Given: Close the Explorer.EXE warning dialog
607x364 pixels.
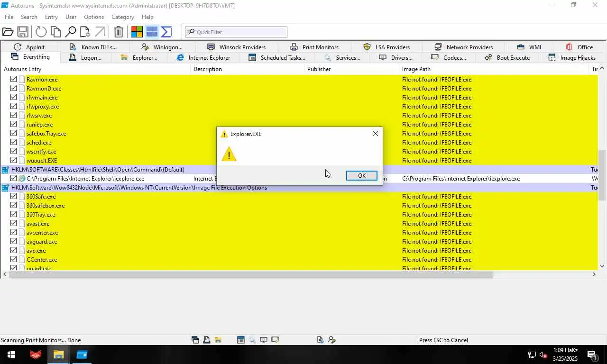Looking at the screenshot, I should (376, 134).
